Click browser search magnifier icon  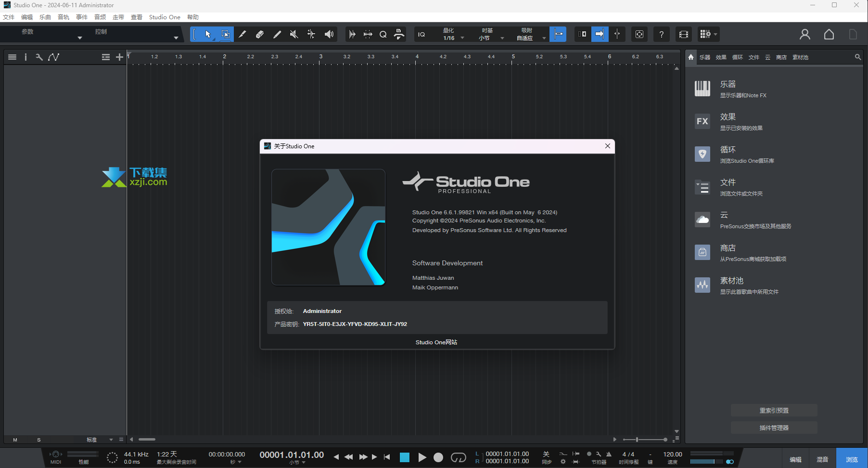tap(857, 57)
